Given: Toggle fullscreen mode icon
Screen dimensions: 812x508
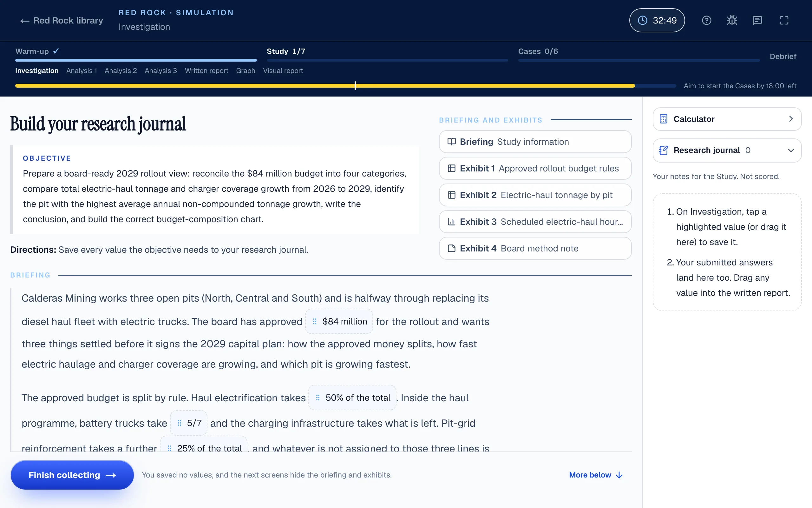Looking at the screenshot, I should (x=784, y=21).
